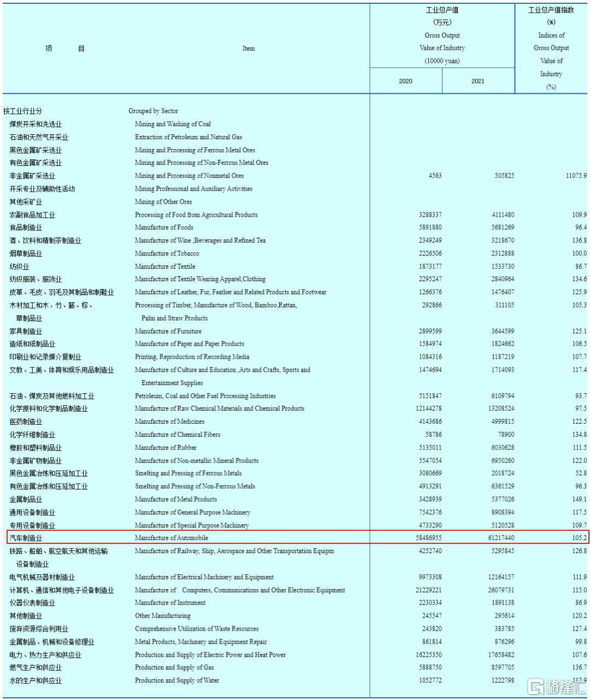Screen dimensions: 590x700
Task: Click 'Manufacture of Chemical Fibers' row label
Action: (178, 435)
